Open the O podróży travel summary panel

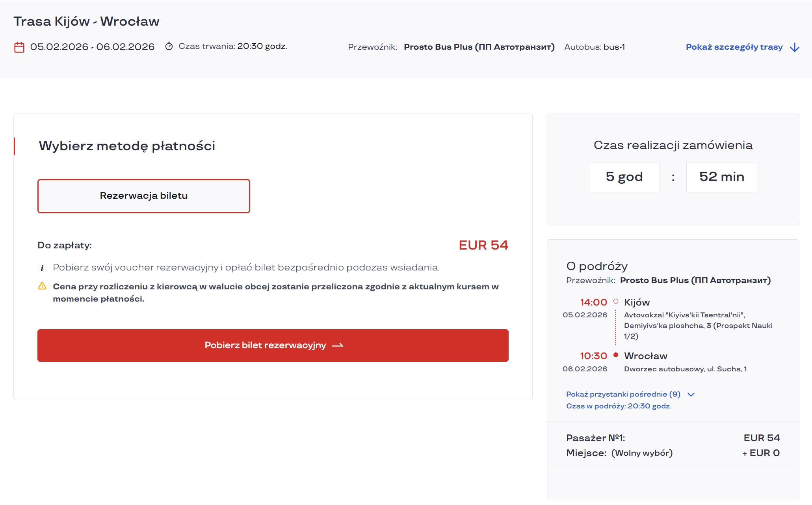pos(597,266)
